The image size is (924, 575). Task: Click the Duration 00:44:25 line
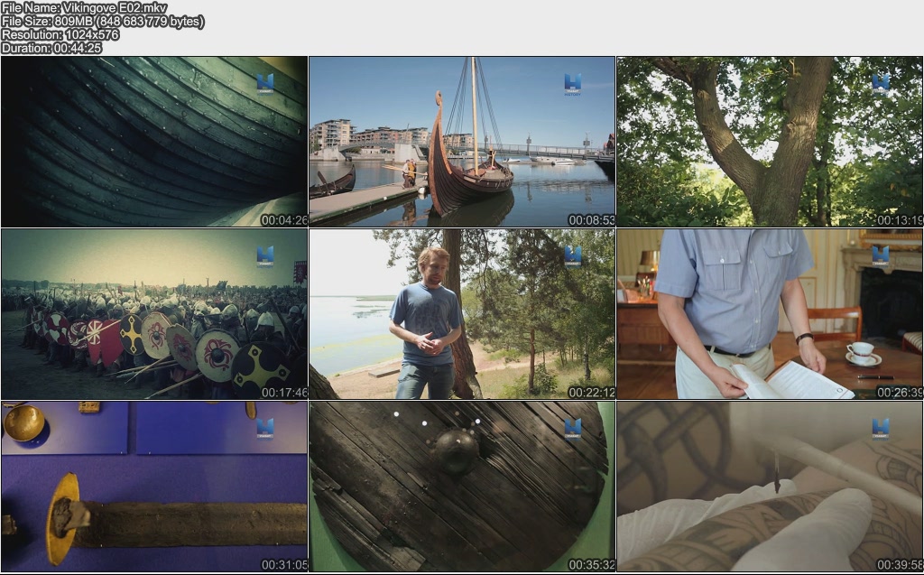tap(51, 48)
